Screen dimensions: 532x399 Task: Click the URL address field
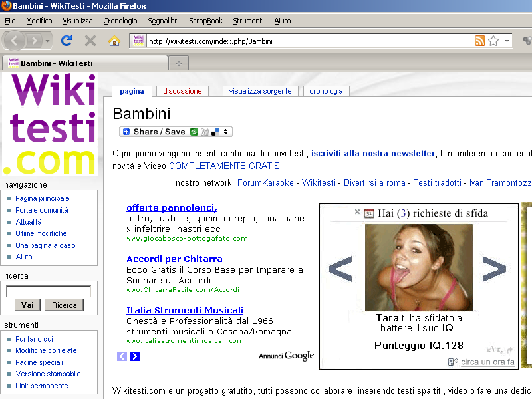[x=309, y=41]
